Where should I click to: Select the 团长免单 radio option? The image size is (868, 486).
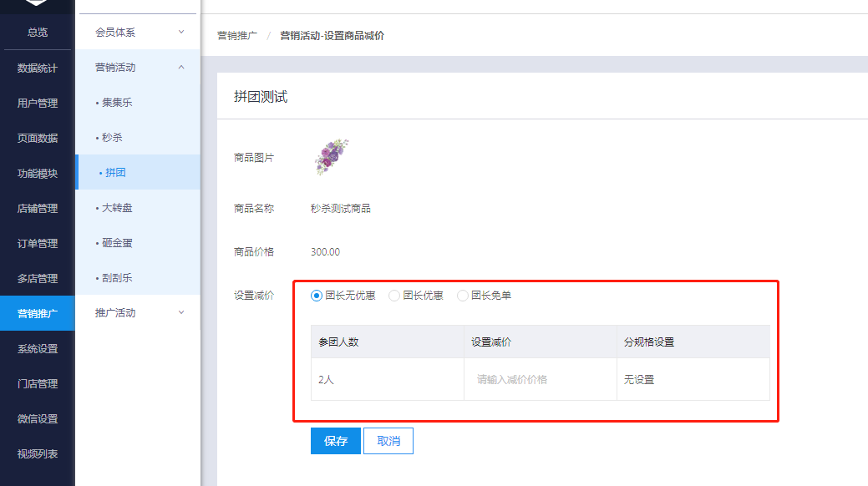[463, 296]
